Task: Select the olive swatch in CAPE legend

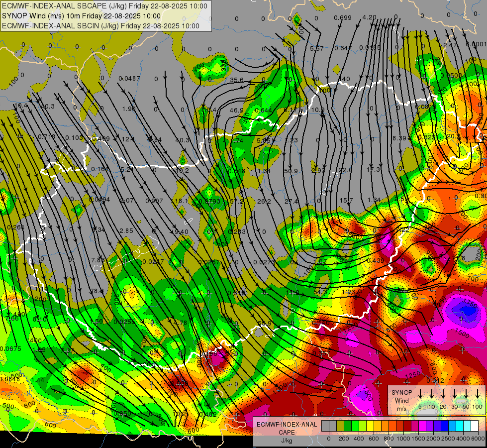Action: pos(340,426)
